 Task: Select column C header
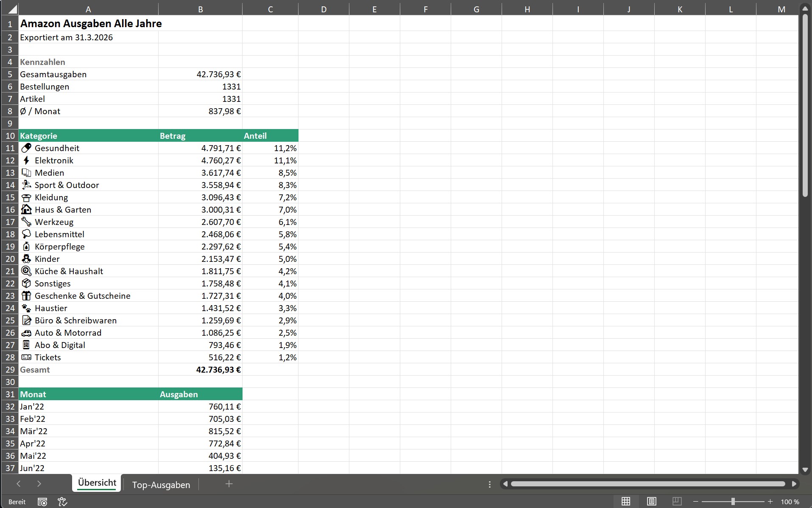coord(271,9)
